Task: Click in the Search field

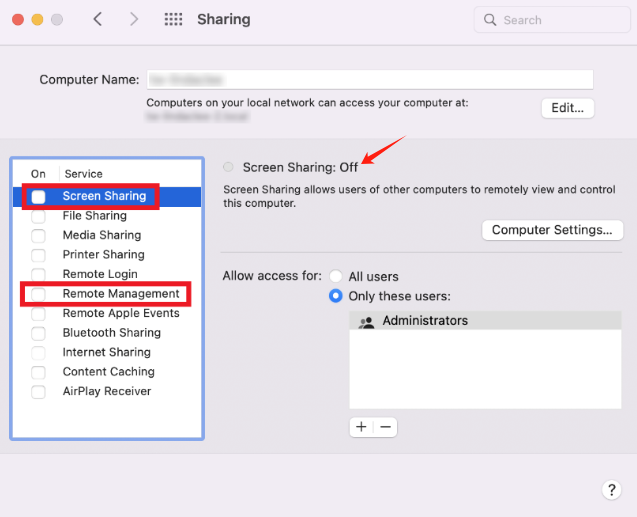Action: [552, 19]
